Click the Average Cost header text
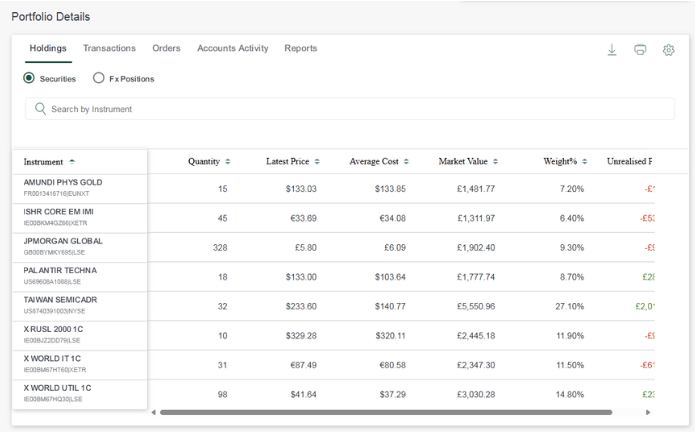Image resolution: width=695 pixels, height=434 pixels. [374, 161]
